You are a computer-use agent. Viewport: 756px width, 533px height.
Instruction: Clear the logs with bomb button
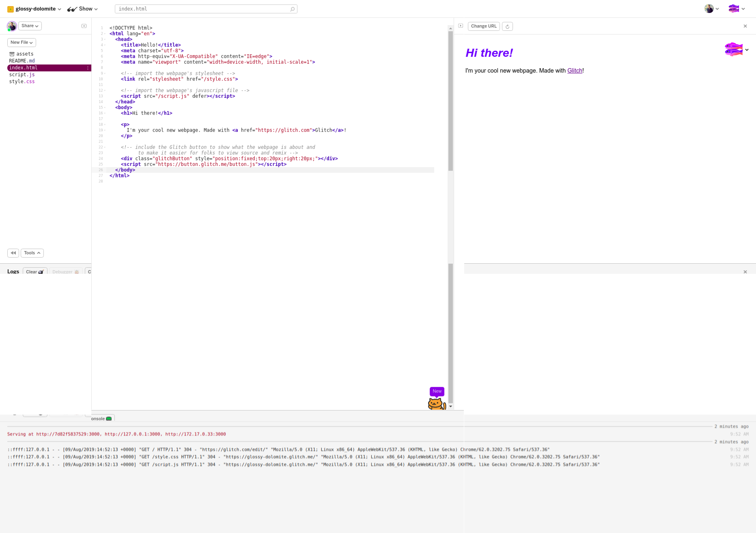pos(35,272)
